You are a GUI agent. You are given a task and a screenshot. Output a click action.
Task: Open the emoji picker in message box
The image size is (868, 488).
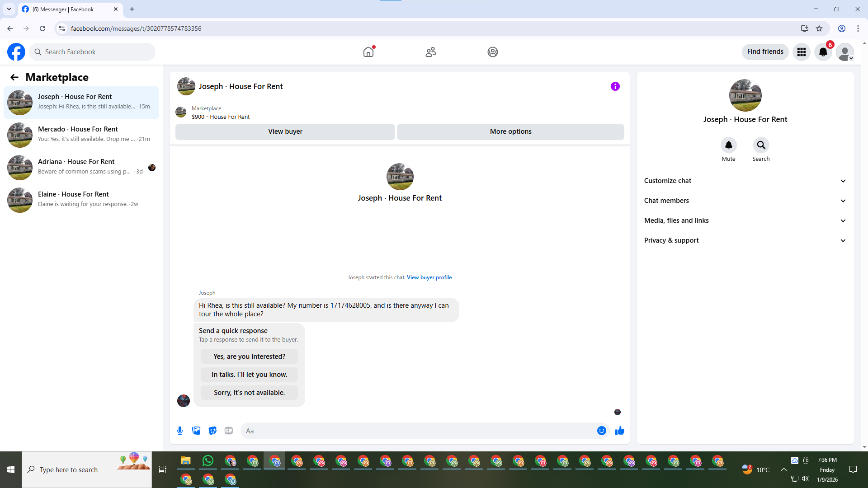(x=601, y=431)
